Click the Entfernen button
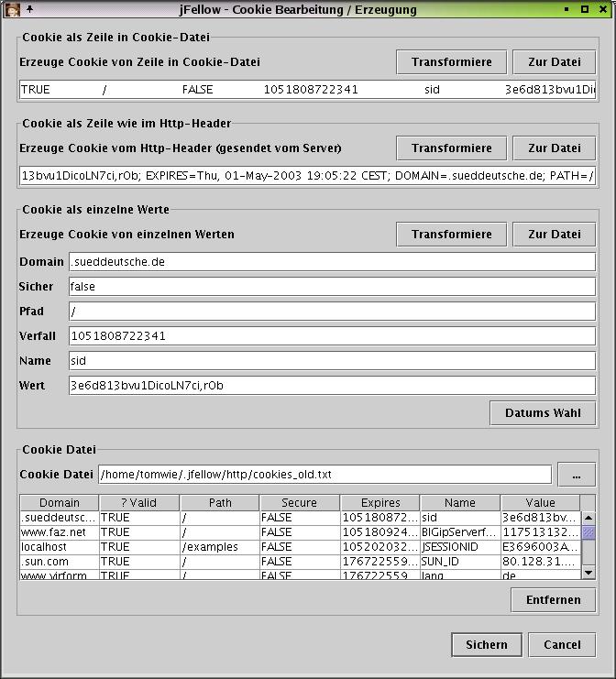Screen dimensions: 616x679 [553, 600]
